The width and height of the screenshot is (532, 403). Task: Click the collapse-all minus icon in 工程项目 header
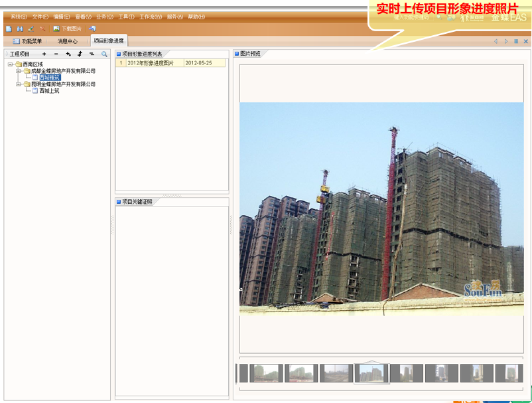(x=92, y=54)
